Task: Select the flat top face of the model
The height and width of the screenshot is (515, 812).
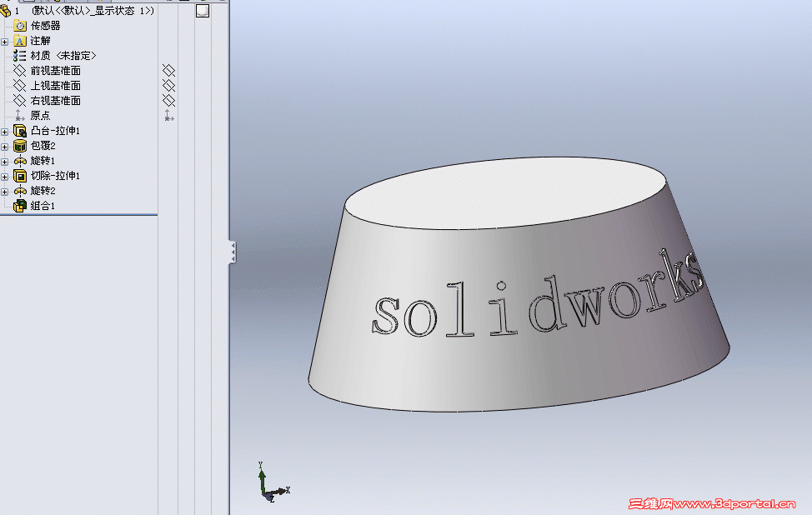Action: tap(505, 192)
